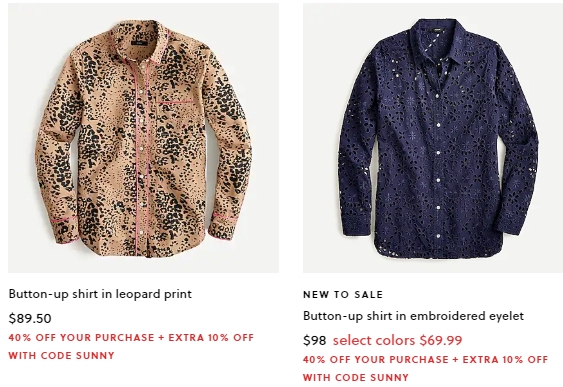Open the navy embroidered eyelet shirt image
The image size is (563, 387).
[433, 138]
